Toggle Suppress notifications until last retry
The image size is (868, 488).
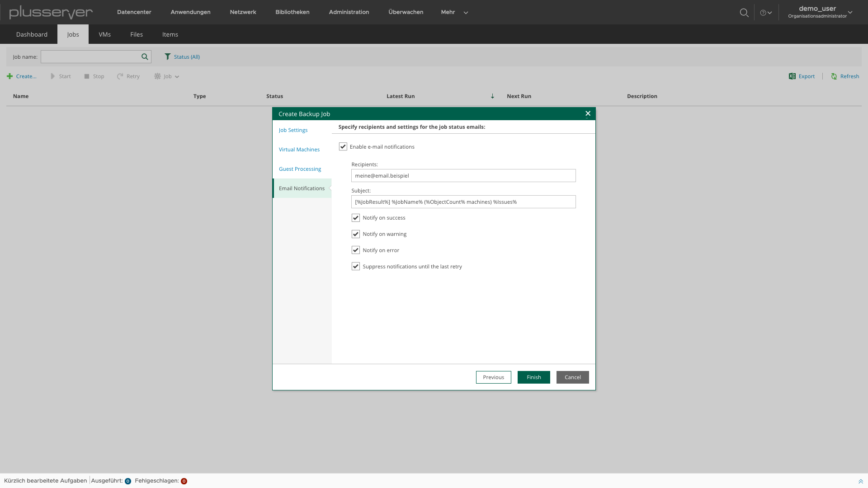[x=355, y=266]
